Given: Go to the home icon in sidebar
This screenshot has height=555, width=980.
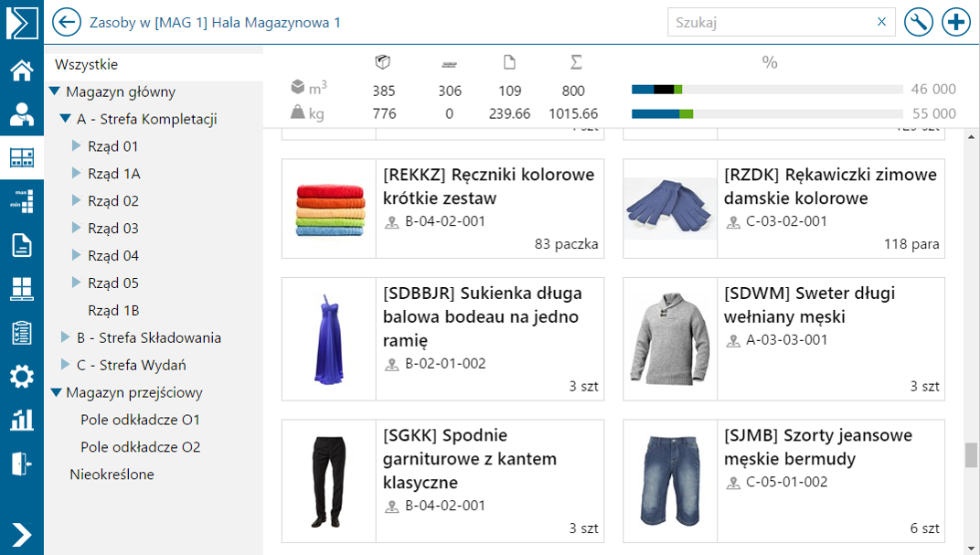Looking at the screenshot, I should tap(22, 70).
